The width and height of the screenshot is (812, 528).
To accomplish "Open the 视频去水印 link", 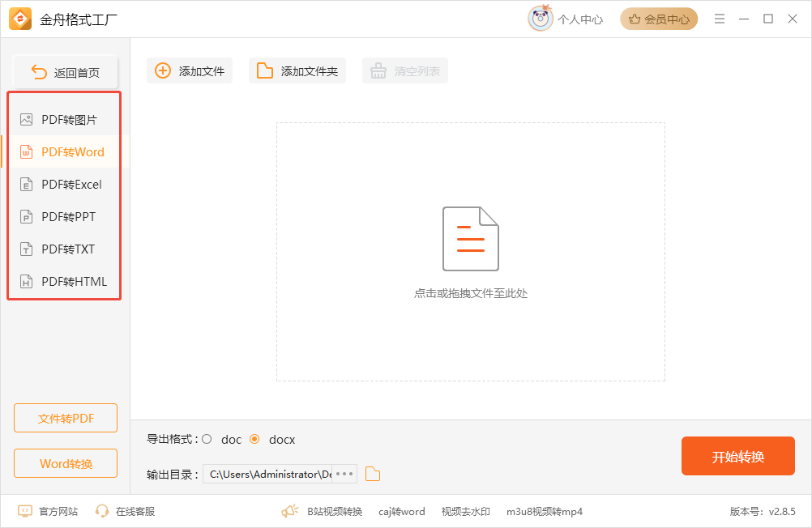I will pyautogui.click(x=465, y=512).
